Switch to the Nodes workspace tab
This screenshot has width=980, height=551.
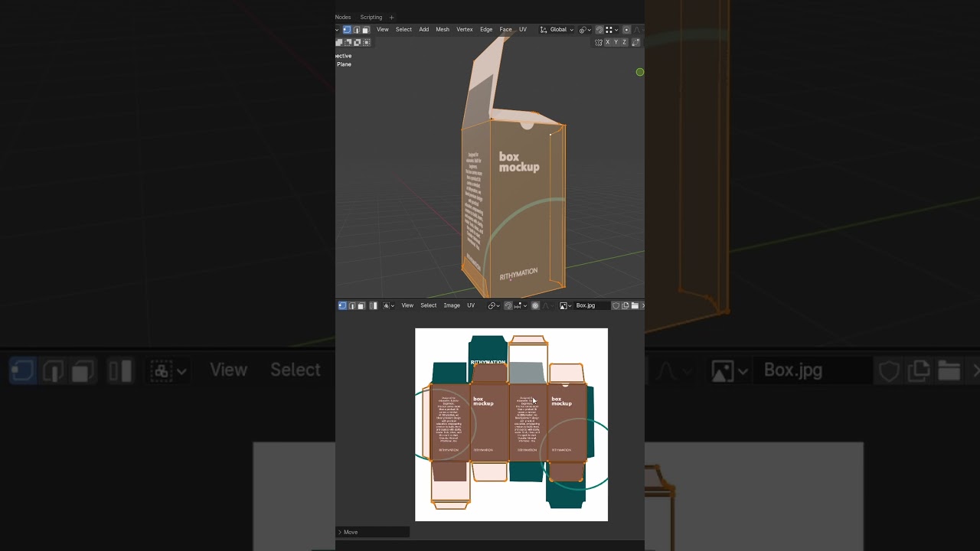pyautogui.click(x=343, y=18)
